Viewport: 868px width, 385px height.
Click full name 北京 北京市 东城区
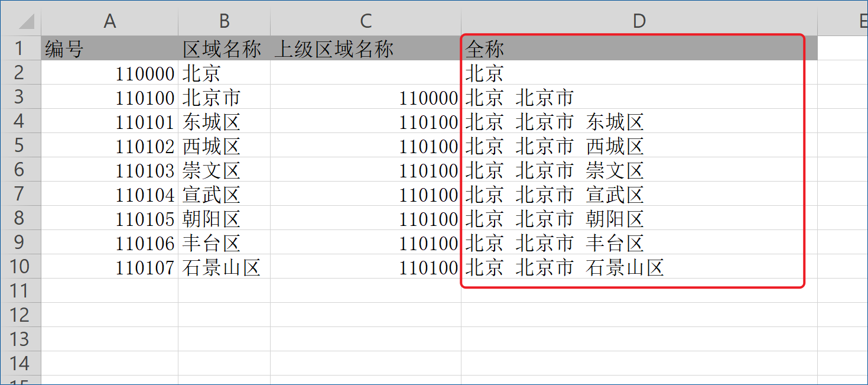tap(639, 121)
